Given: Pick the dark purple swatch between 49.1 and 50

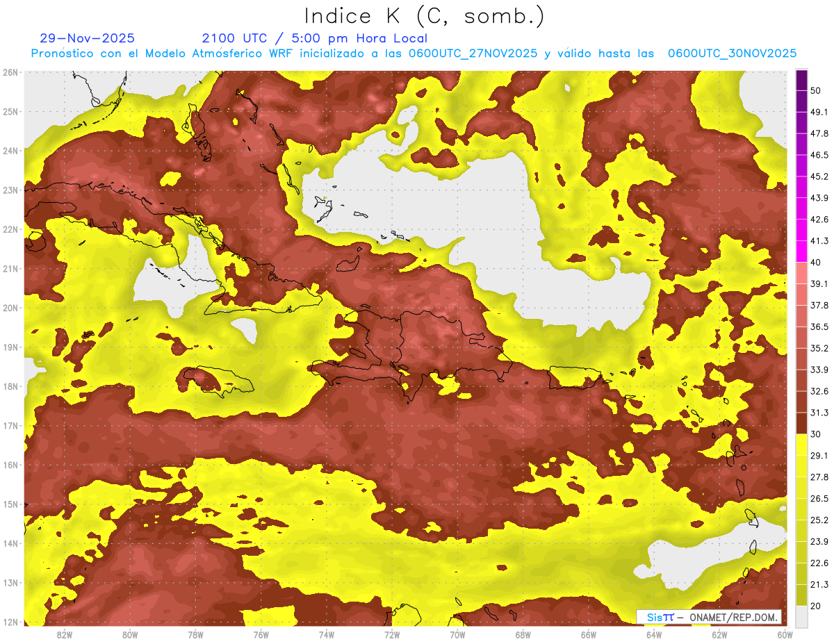Looking at the screenshot, I should click(801, 101).
